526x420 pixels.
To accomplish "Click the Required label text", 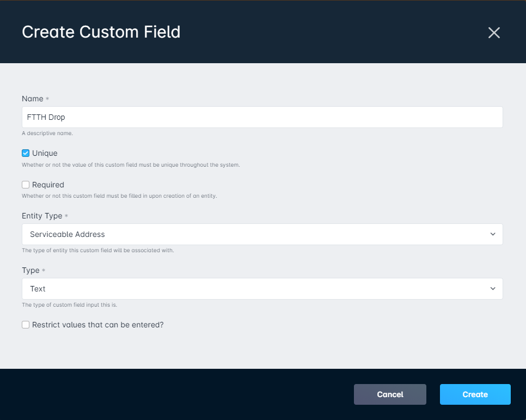I will point(48,185).
